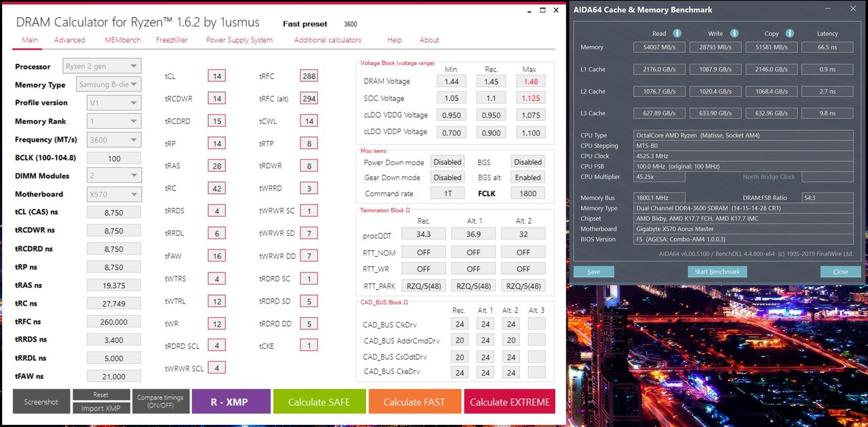868x427 pixels.
Task: Click the FCLK field showing 1800
Action: click(528, 193)
